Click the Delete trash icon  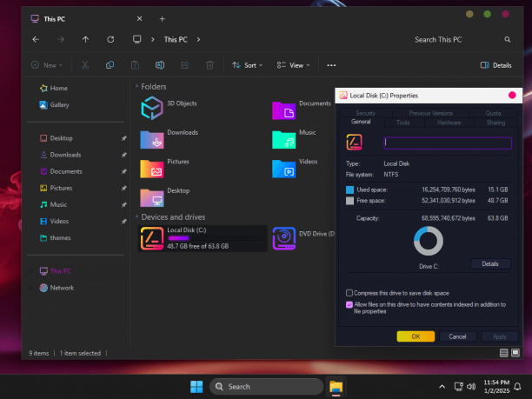(x=209, y=65)
